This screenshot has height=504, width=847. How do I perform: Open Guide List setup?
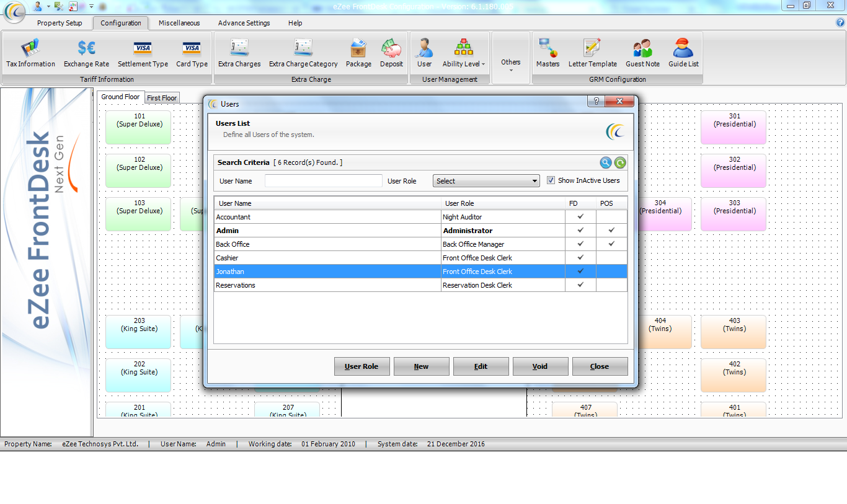click(x=683, y=53)
